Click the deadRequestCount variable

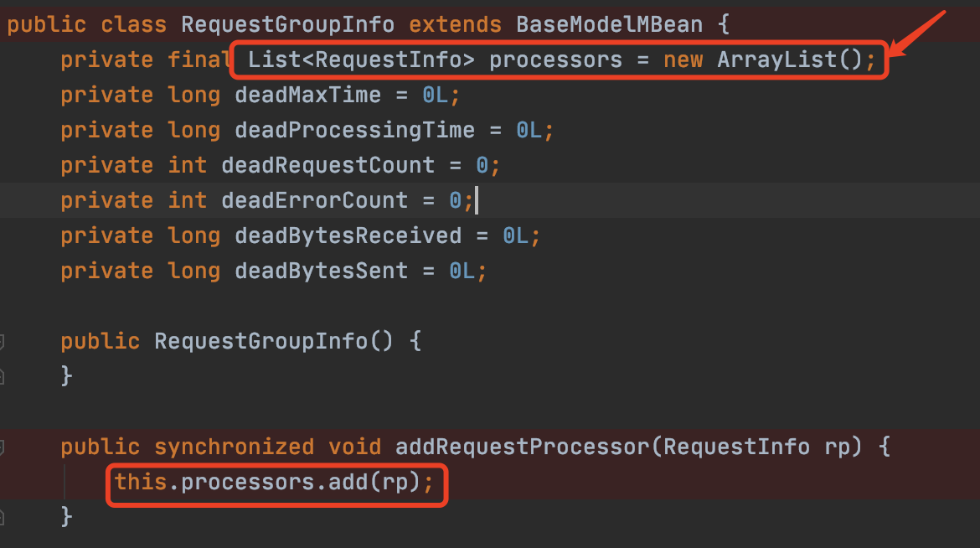[328, 165]
